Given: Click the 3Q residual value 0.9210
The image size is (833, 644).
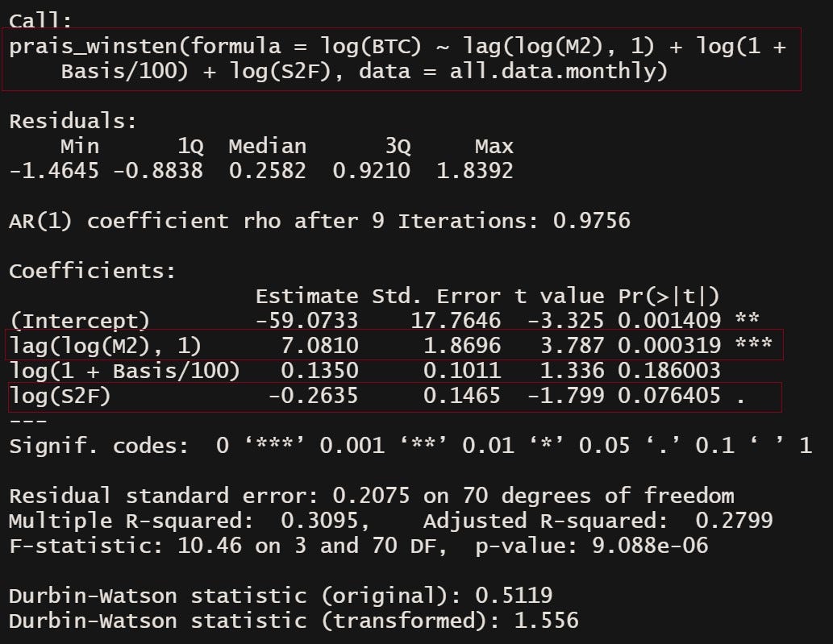Looking at the screenshot, I should [x=372, y=171].
